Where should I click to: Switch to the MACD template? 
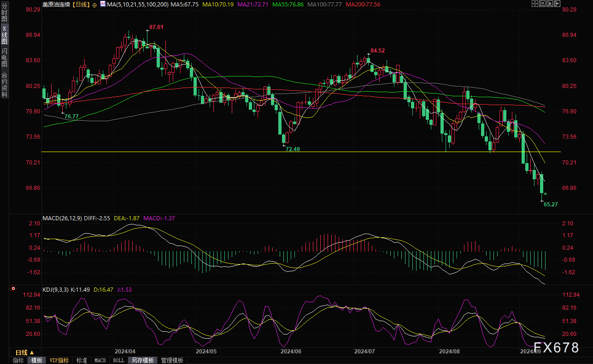pyautogui.click(x=100, y=360)
